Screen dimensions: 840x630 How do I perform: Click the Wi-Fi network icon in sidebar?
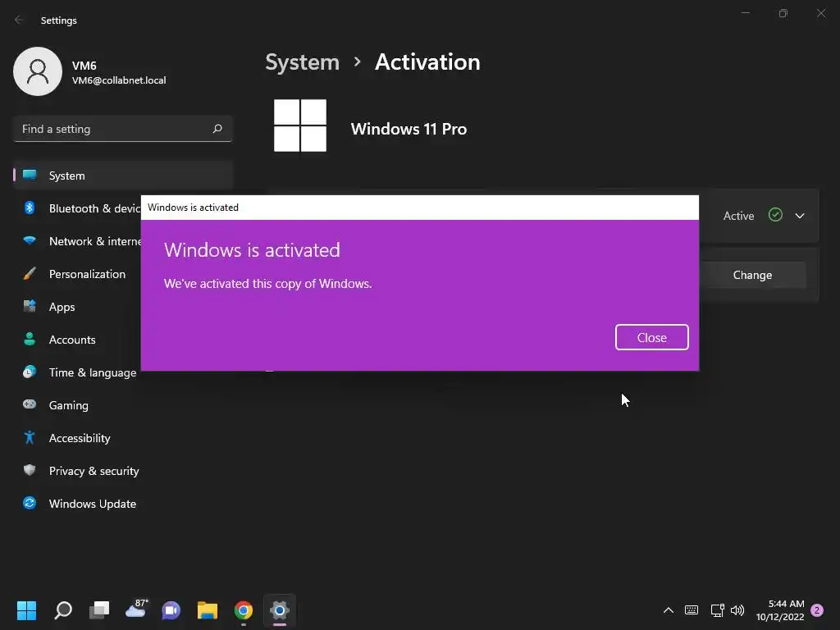click(30, 240)
